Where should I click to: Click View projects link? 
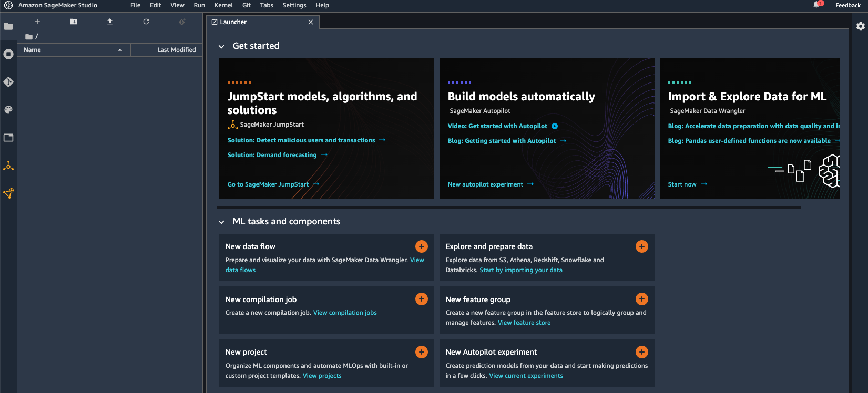pyautogui.click(x=322, y=376)
